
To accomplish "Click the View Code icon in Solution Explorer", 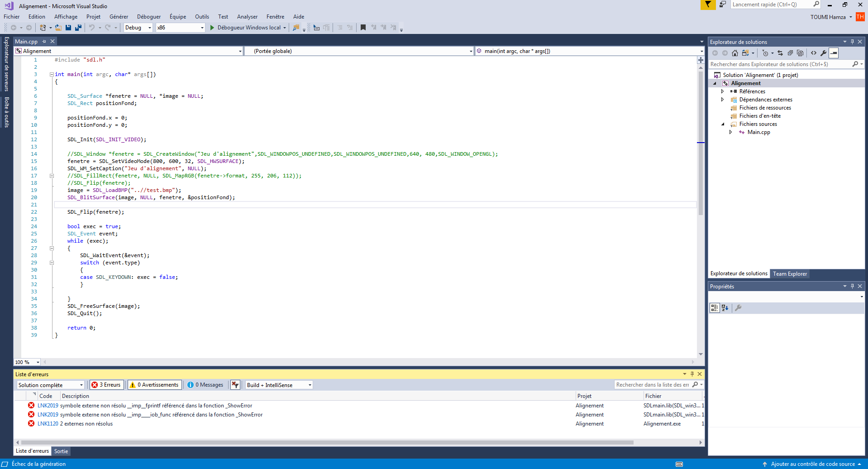I will [x=814, y=53].
